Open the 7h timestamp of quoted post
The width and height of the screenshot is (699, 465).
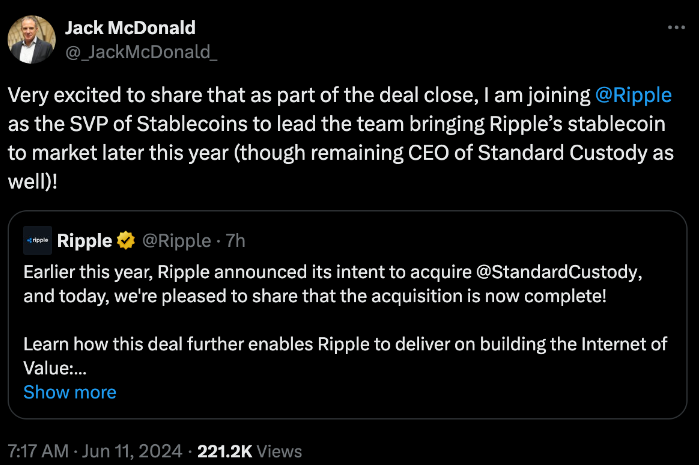click(234, 240)
